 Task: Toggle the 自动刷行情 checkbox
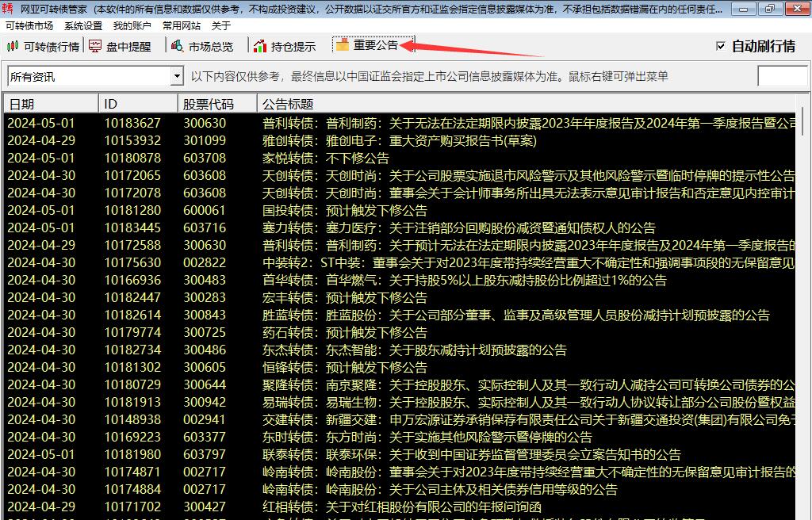point(720,46)
